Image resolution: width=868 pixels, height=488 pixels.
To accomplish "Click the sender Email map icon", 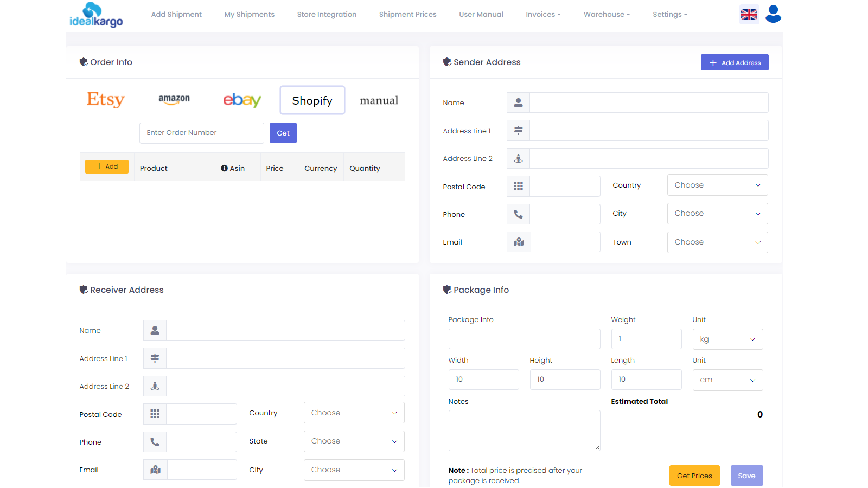I will (x=519, y=242).
